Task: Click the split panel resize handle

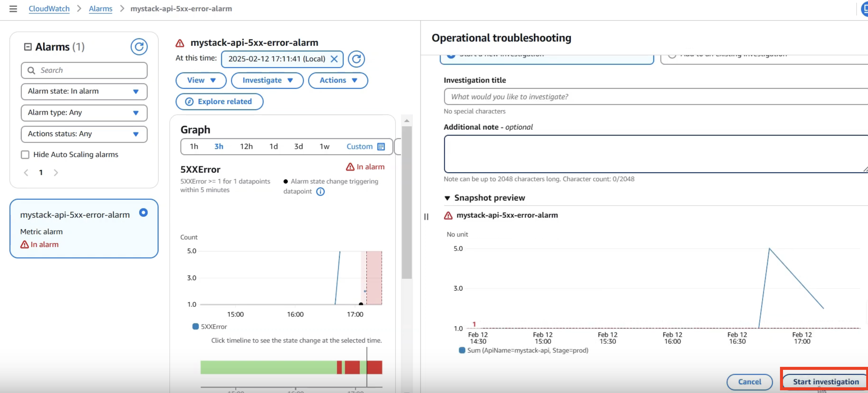Action: tap(426, 217)
